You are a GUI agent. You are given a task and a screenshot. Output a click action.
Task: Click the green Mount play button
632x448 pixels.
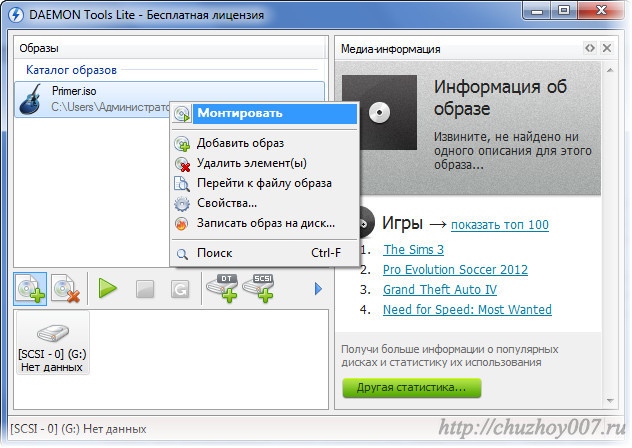click(108, 289)
